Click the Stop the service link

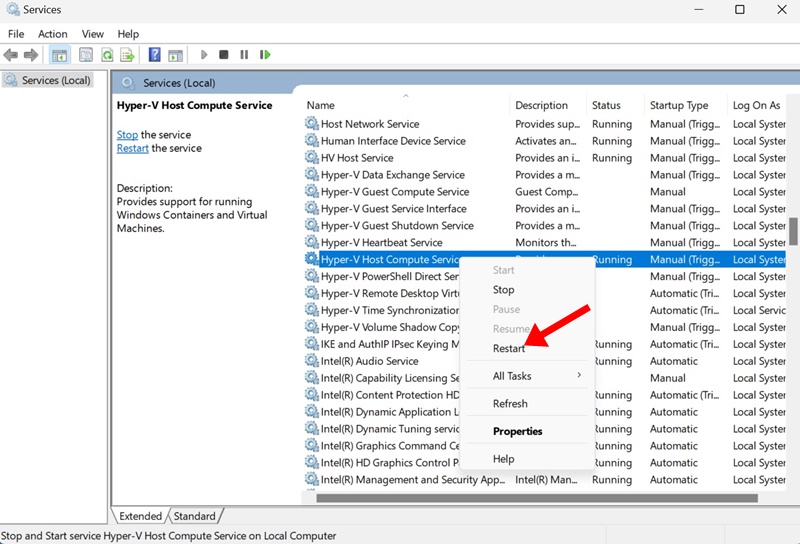pyautogui.click(x=127, y=135)
